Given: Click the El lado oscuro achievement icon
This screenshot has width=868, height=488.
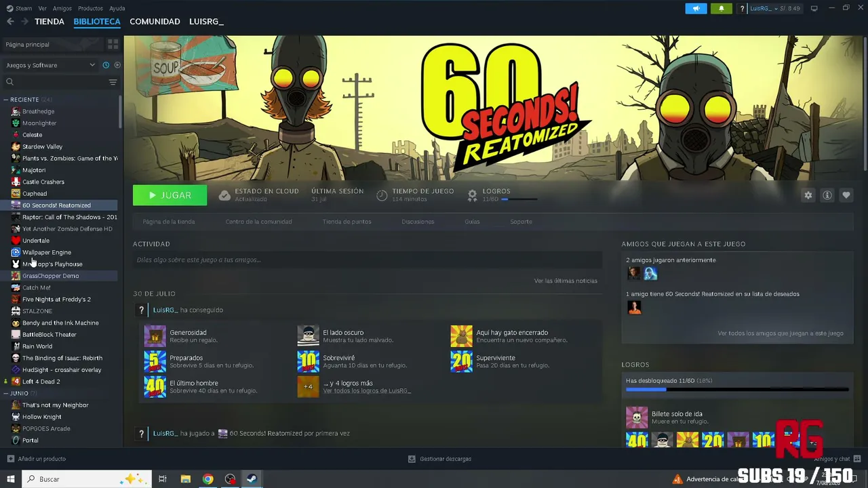Looking at the screenshot, I should (x=308, y=336).
